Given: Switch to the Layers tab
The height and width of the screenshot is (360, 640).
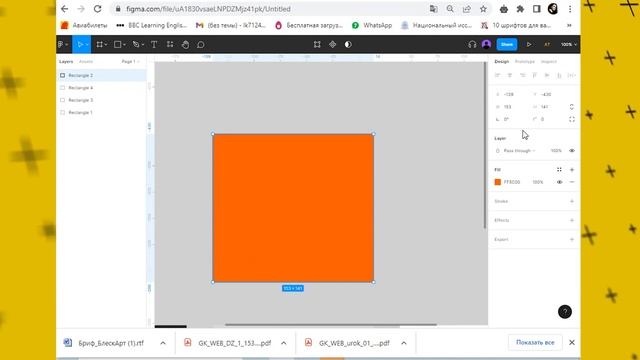Looking at the screenshot, I should [x=66, y=61].
